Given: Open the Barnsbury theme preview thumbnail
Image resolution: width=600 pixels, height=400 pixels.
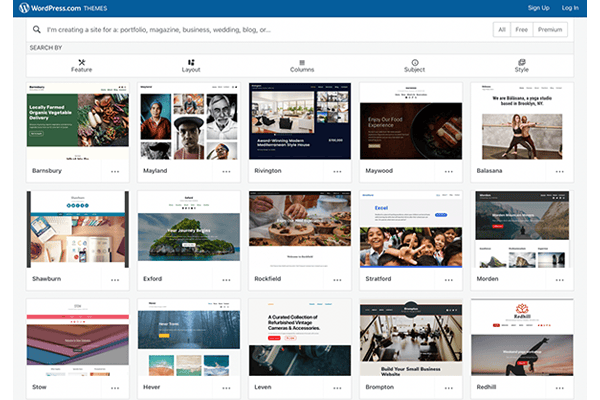Looking at the screenshot, I should pyautogui.click(x=78, y=121).
